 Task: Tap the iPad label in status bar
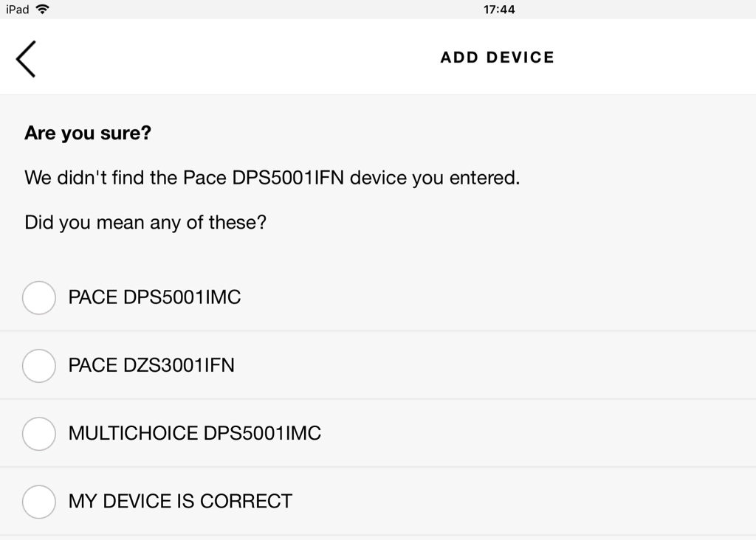pos(17,10)
